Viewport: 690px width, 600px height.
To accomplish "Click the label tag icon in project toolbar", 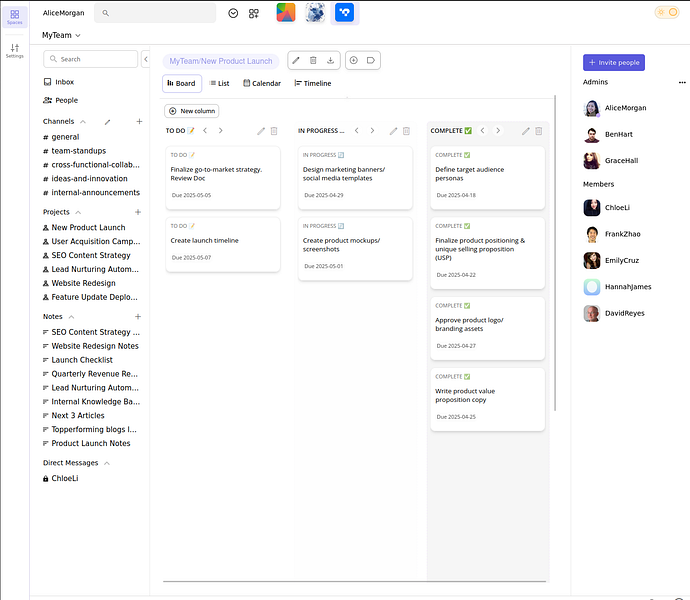I will coord(371,60).
